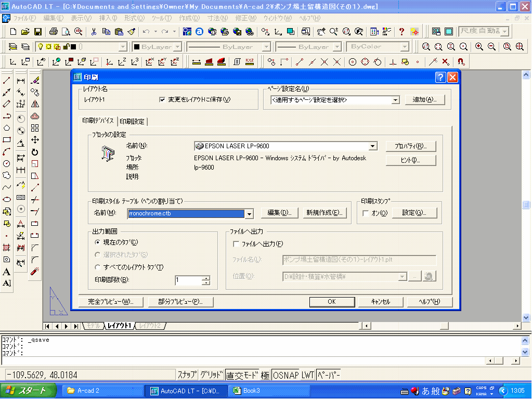The height and width of the screenshot is (399, 532).
Task: Select the 現在のタブ radio button
Action: [98, 242]
